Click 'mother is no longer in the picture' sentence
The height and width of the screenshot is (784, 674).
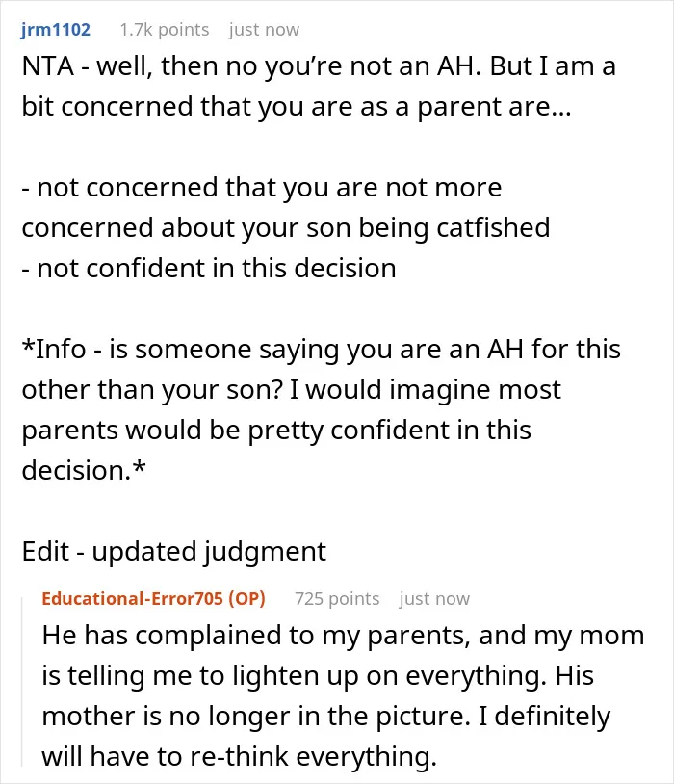coord(256,716)
